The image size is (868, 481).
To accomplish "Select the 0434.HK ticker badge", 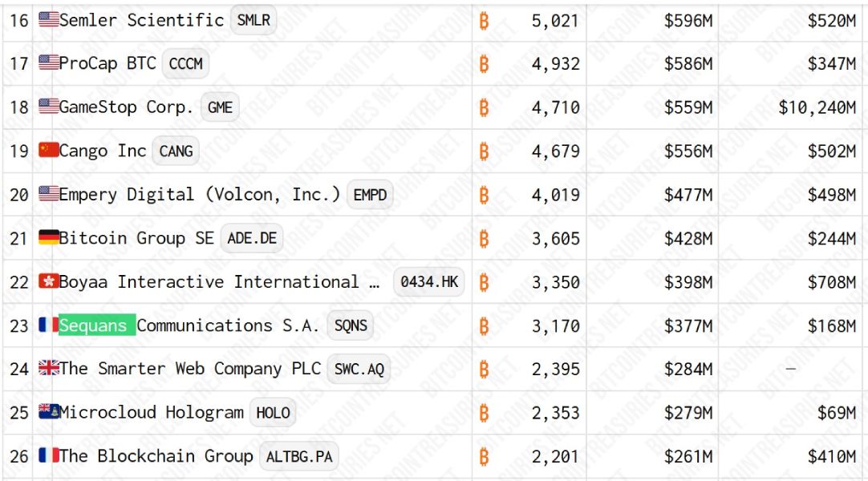I will click(x=429, y=282).
